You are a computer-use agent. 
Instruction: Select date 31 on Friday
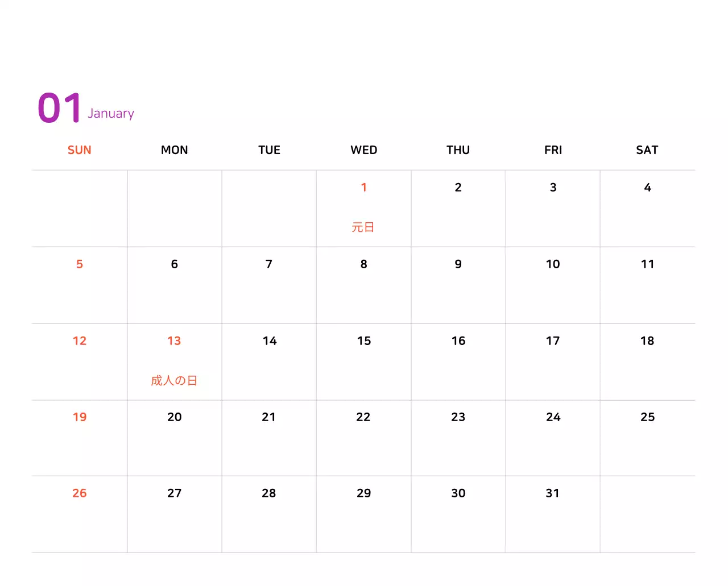point(553,493)
